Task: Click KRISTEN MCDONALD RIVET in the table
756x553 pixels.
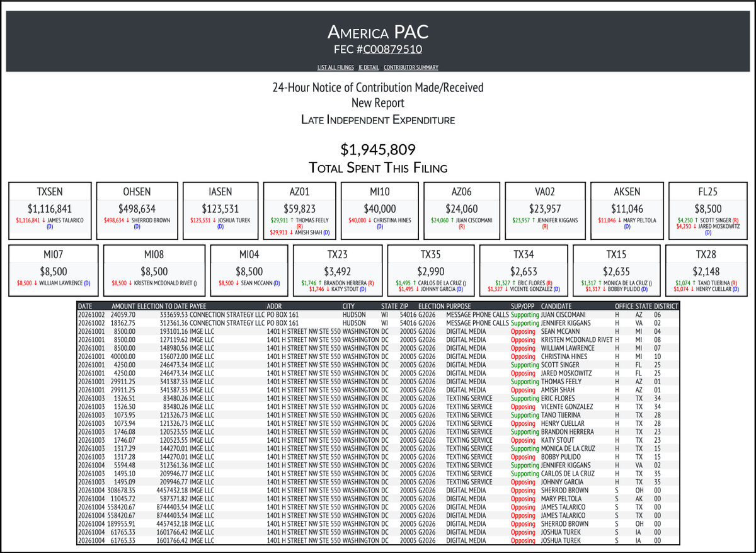Action: (x=577, y=339)
